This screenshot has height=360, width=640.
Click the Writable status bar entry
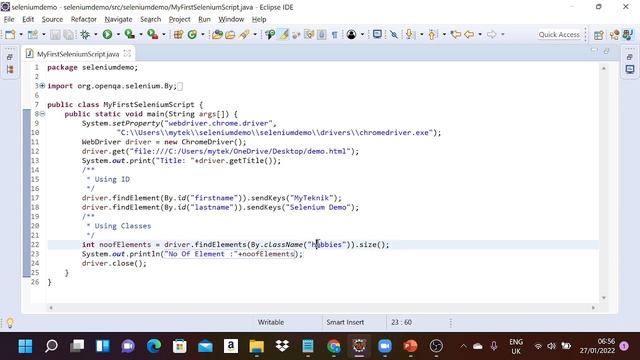click(x=271, y=322)
